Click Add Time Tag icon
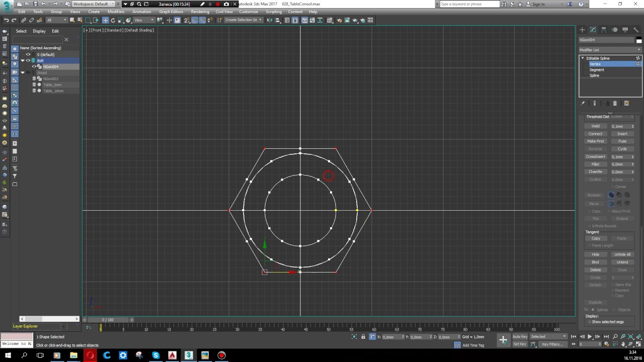The height and width of the screenshot is (362, 644). click(x=457, y=345)
